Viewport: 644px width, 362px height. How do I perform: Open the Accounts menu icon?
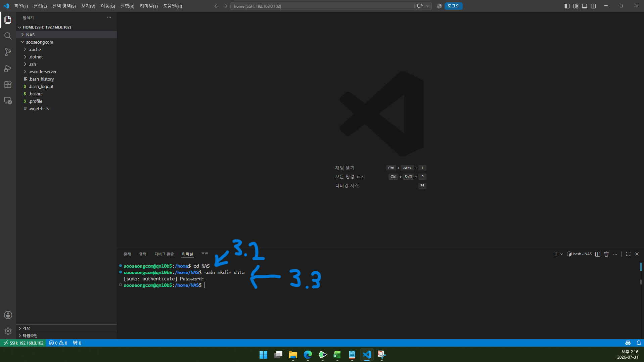pyautogui.click(x=8, y=315)
